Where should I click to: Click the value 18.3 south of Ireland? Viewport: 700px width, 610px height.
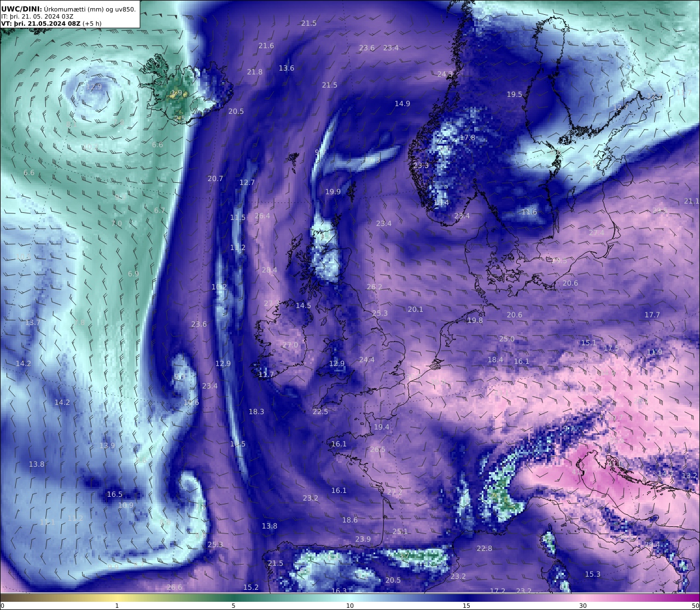point(256,412)
